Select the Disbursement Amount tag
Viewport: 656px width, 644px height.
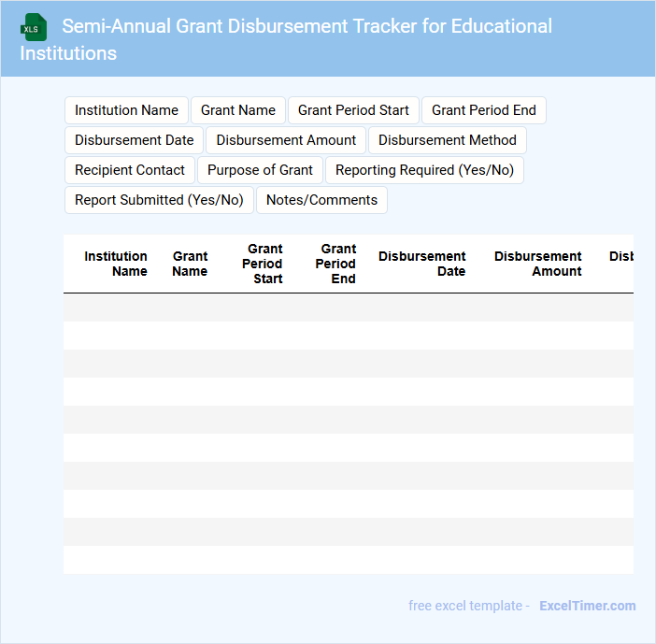tap(286, 140)
